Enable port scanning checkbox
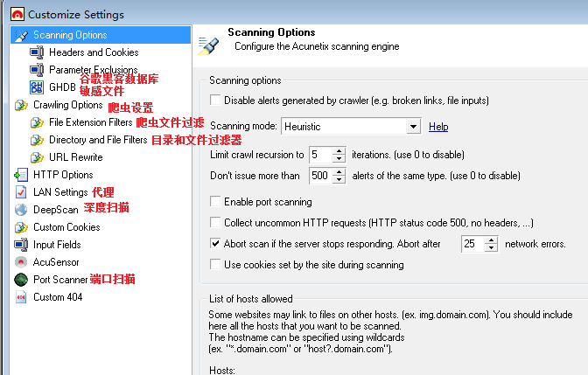The height and width of the screenshot is (375, 588). [x=215, y=201]
